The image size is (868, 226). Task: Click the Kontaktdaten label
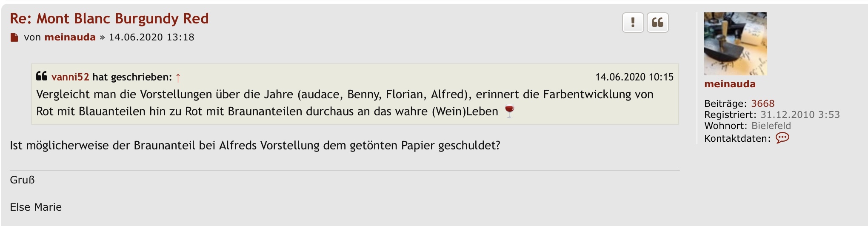(x=737, y=138)
